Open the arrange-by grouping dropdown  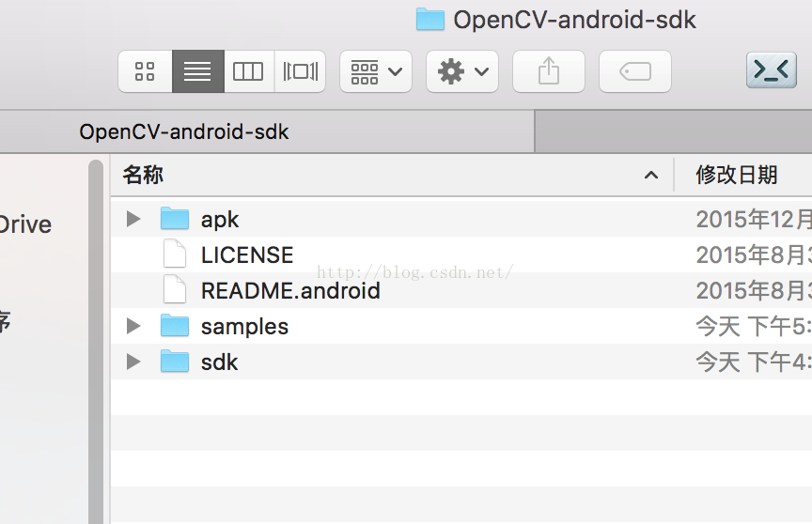coord(376,71)
